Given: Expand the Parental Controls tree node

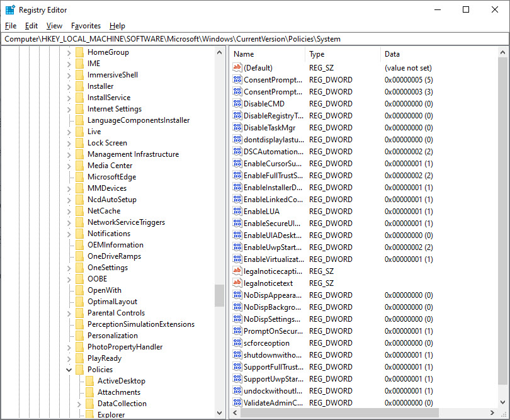Looking at the screenshot, I should coord(69,313).
